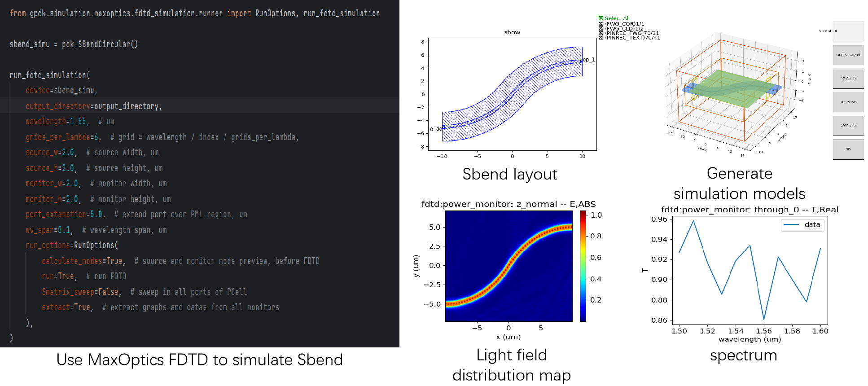Image resolution: width=868 pixels, height=386 pixels.
Task: Click the red S-bend field in the E,ABS plot
Action: click(x=509, y=264)
